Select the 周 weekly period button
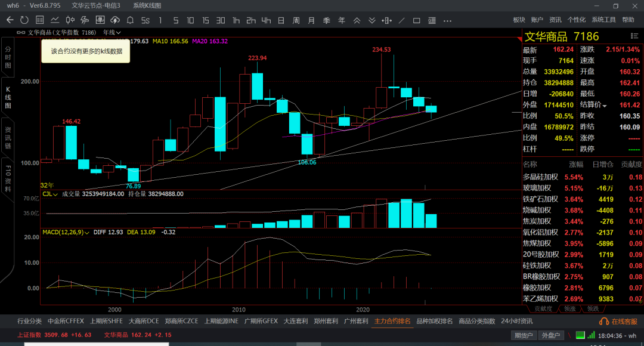 [296, 20]
